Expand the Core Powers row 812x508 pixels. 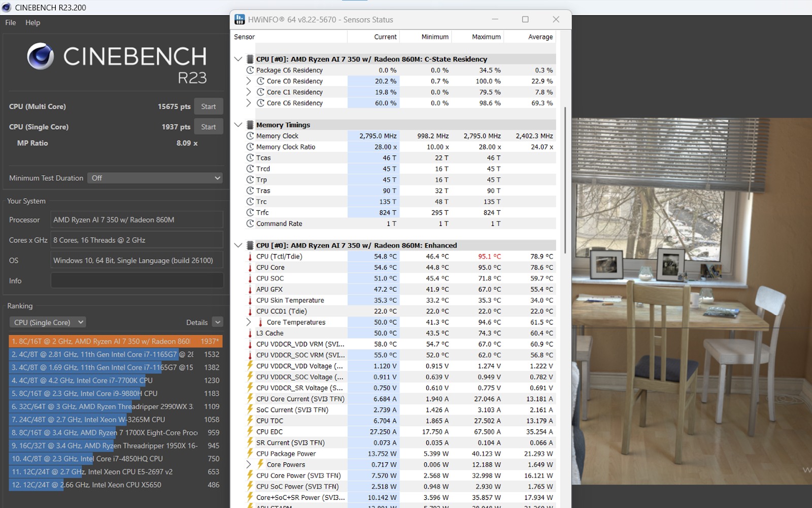[249, 464]
